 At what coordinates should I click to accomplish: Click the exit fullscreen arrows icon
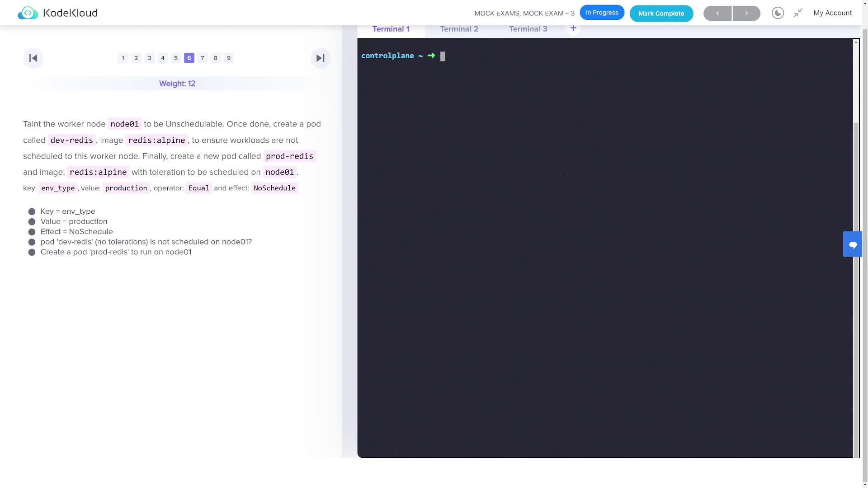pyautogui.click(x=798, y=13)
